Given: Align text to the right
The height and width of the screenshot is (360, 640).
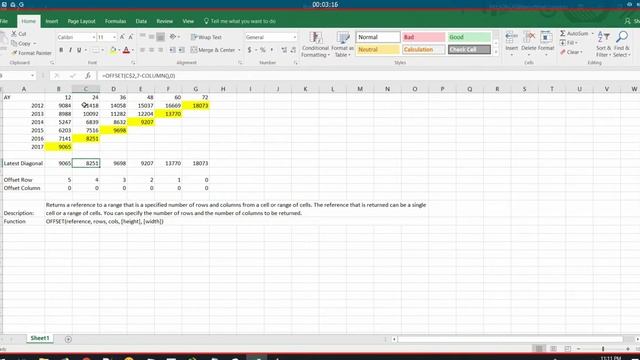Looking at the screenshot, I should point(160,50).
